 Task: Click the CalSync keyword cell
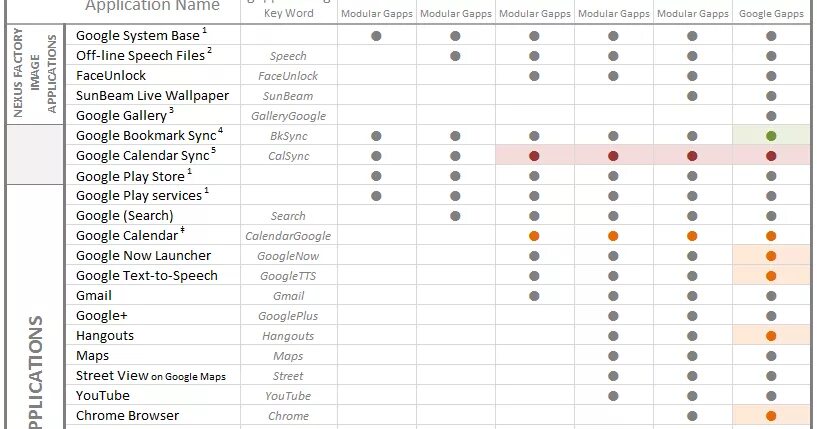pyautogui.click(x=289, y=156)
